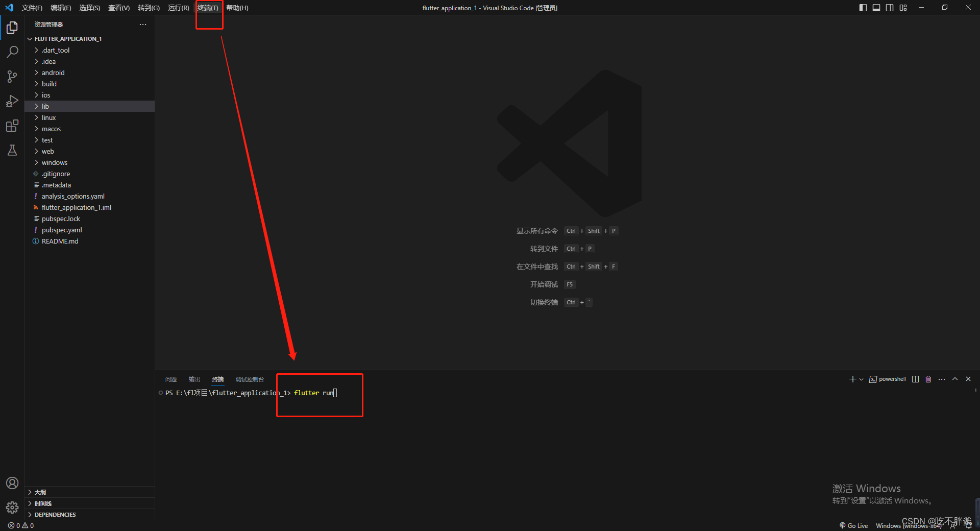This screenshot has height=531, width=980.
Task: Open the Explorer view in activity bar
Action: [x=12, y=28]
